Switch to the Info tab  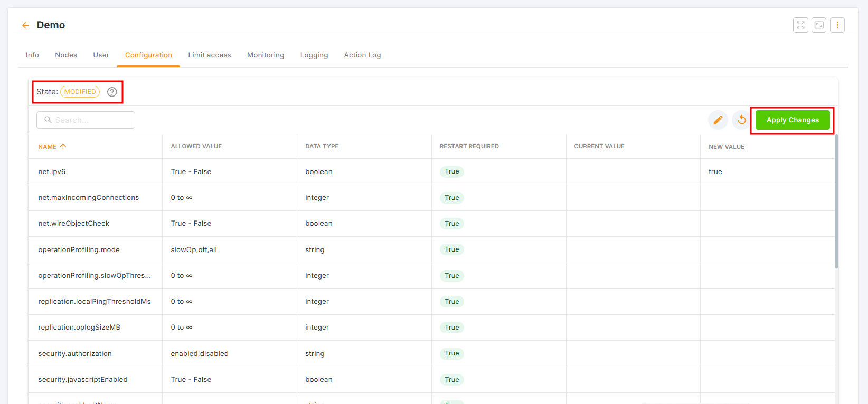pos(32,55)
